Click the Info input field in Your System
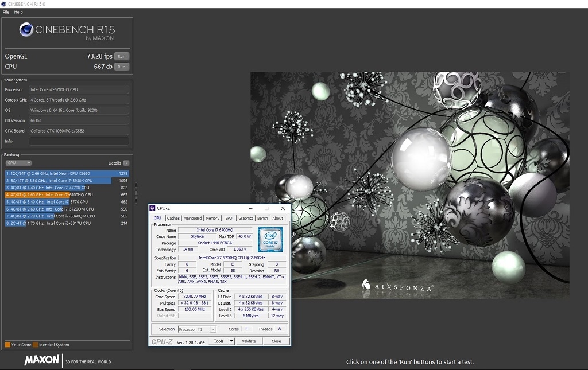 (x=79, y=141)
